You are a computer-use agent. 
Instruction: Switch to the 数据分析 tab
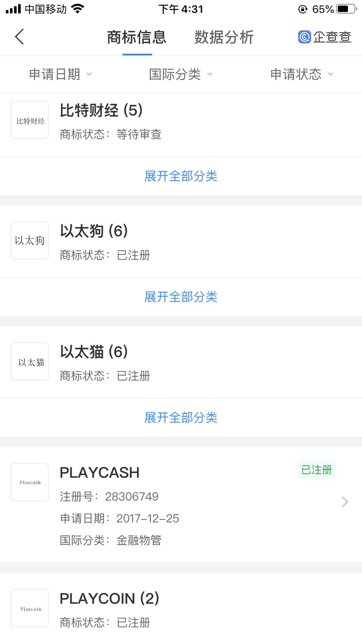pos(224,37)
